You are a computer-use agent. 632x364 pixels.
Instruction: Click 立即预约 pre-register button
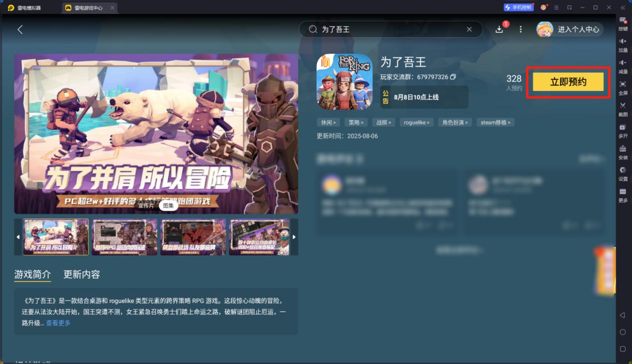coord(568,82)
